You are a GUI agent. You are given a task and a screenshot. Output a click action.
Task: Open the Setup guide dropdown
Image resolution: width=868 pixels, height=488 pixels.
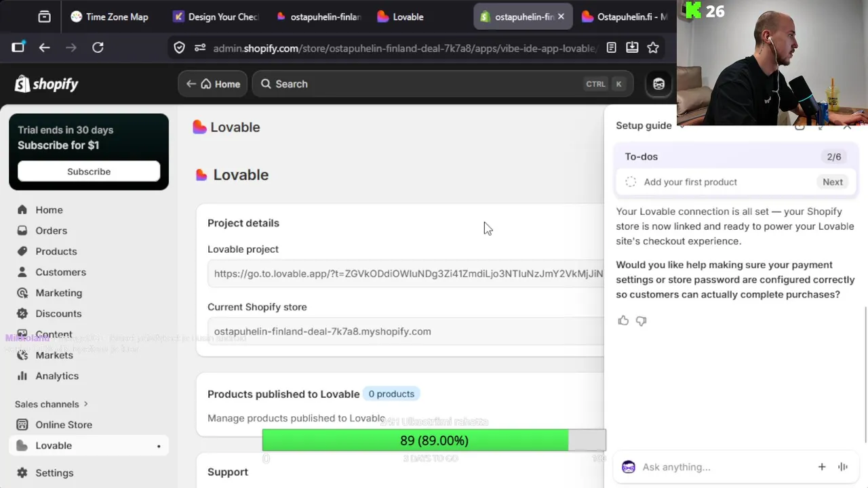click(x=649, y=125)
